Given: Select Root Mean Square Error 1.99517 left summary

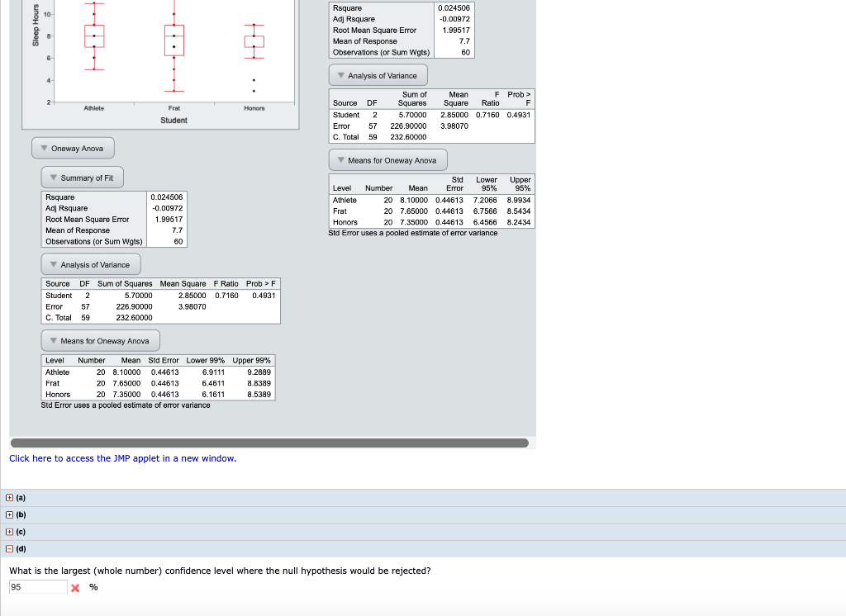Looking at the screenshot, I should coord(169,220).
